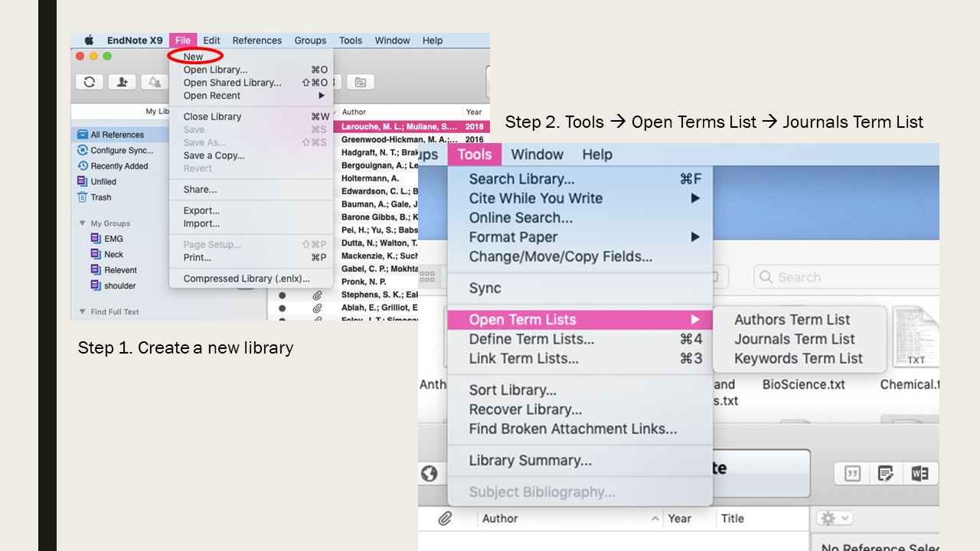Image resolution: width=980 pixels, height=551 pixels.
Task: Click the Trash bin icon in sidebar
Action: point(83,197)
